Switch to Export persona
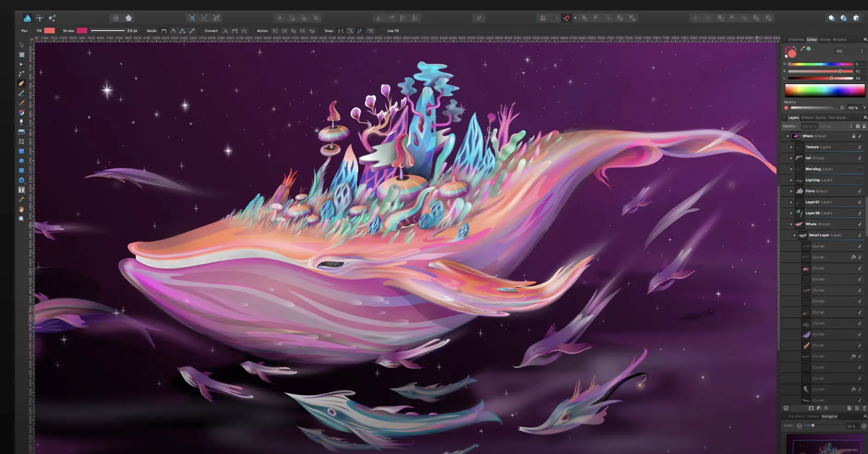The height and width of the screenshot is (454, 868). tap(52, 18)
